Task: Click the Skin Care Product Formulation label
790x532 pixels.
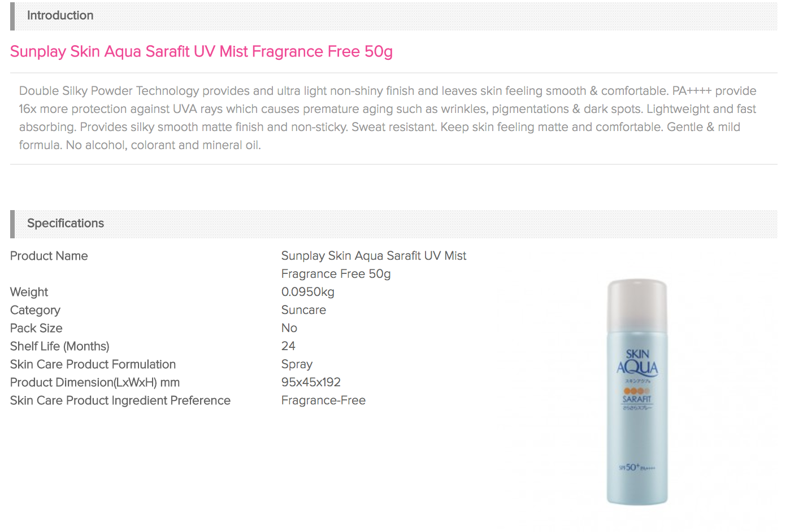Action: [x=93, y=364]
